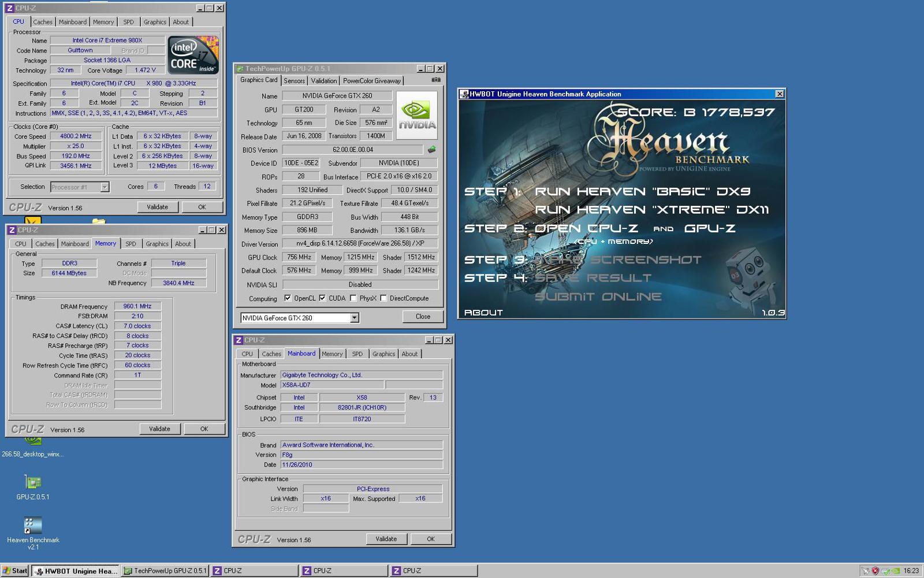Click GPU-Z link in HWBOT Step 2
Viewport: 924px width, 578px height.
710,228
